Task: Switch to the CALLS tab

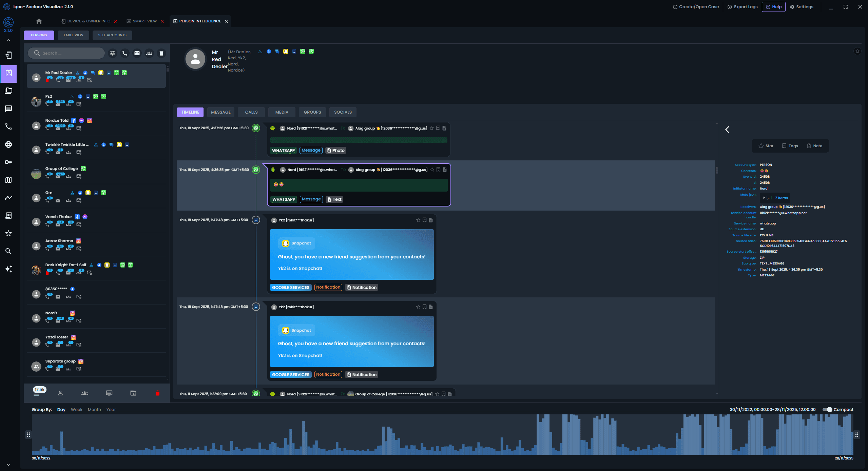Action: coord(251,112)
